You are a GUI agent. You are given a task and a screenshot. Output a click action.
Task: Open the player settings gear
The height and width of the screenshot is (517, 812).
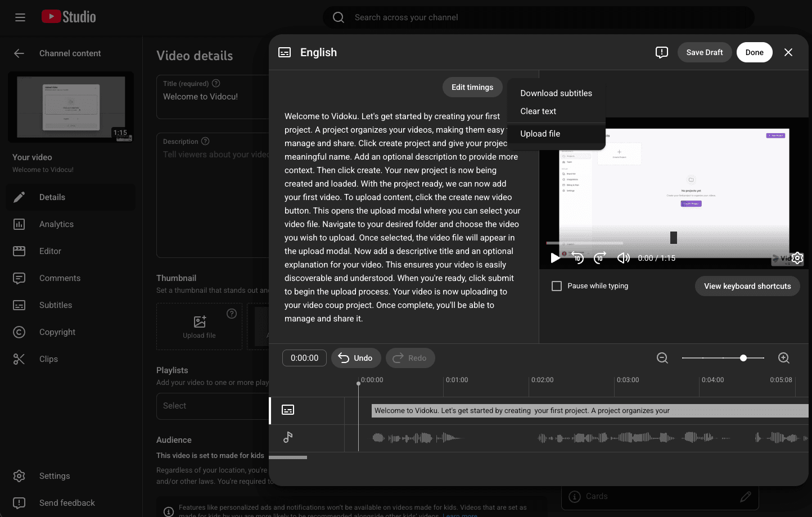click(797, 258)
